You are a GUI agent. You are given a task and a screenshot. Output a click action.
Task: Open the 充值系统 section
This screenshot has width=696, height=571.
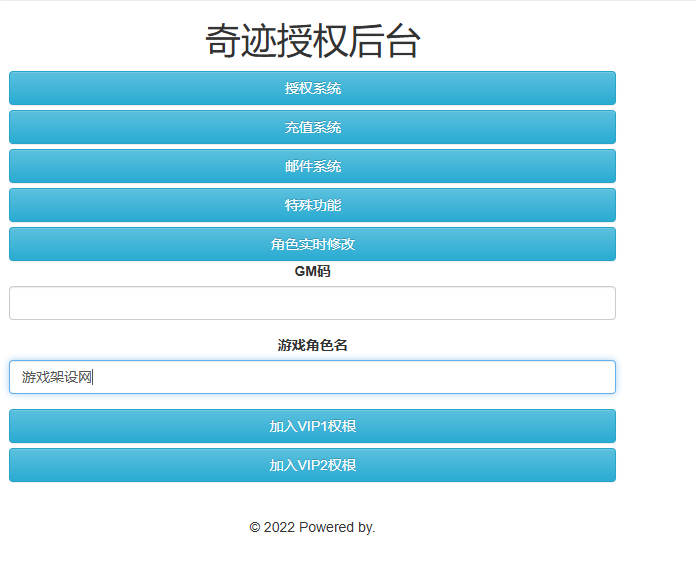point(312,127)
